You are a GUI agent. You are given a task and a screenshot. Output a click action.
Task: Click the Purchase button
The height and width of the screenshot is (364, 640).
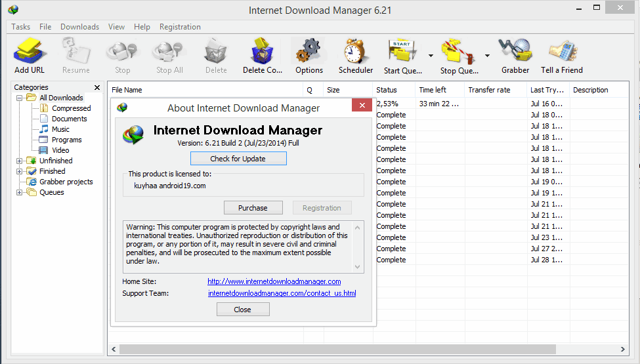point(253,208)
